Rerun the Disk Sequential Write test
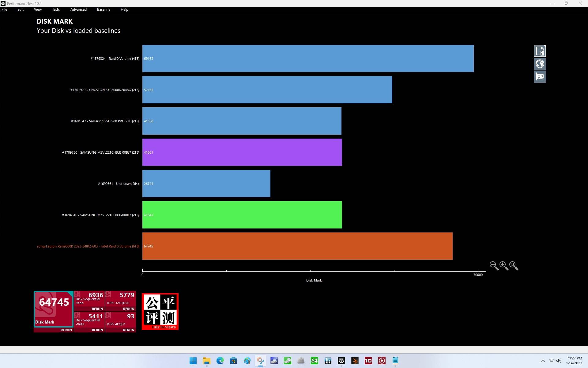The image size is (588, 368). click(97, 330)
